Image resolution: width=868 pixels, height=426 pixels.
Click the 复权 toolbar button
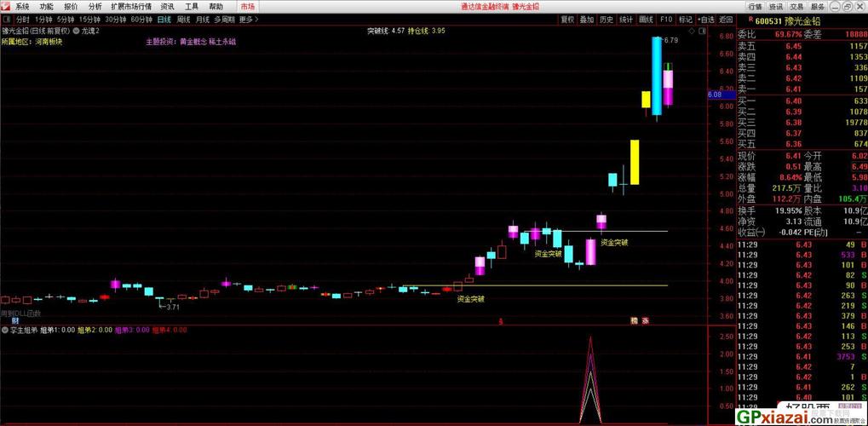coord(567,20)
